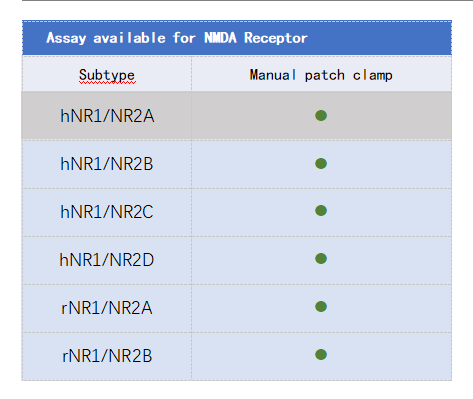Click the green dot in rNR1/NR2B row
This screenshot has width=473, height=399.
[x=321, y=355]
